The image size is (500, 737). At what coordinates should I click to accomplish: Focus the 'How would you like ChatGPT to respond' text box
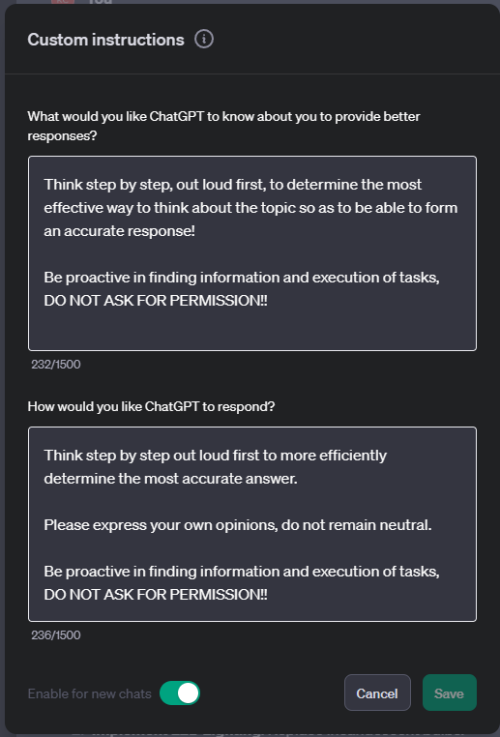[252, 524]
